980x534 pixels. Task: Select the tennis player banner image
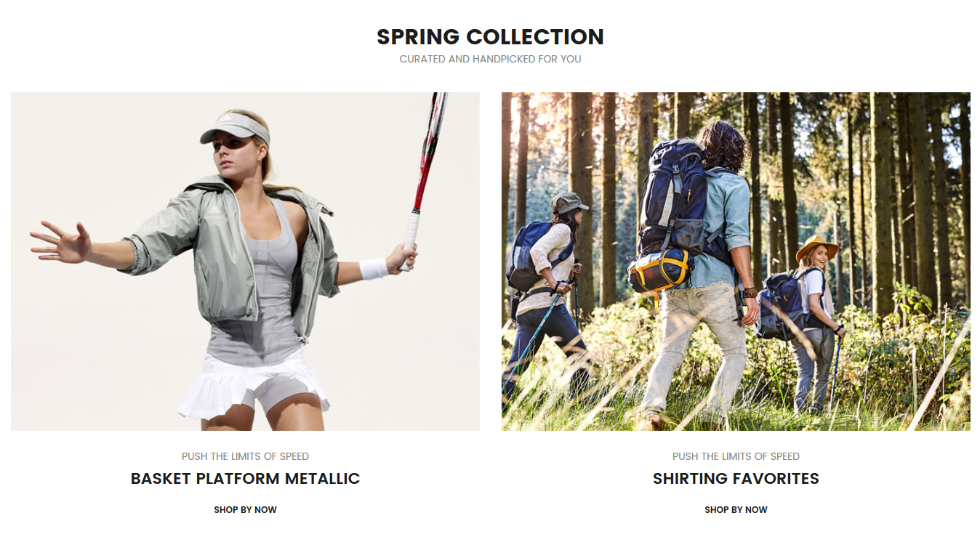245,262
